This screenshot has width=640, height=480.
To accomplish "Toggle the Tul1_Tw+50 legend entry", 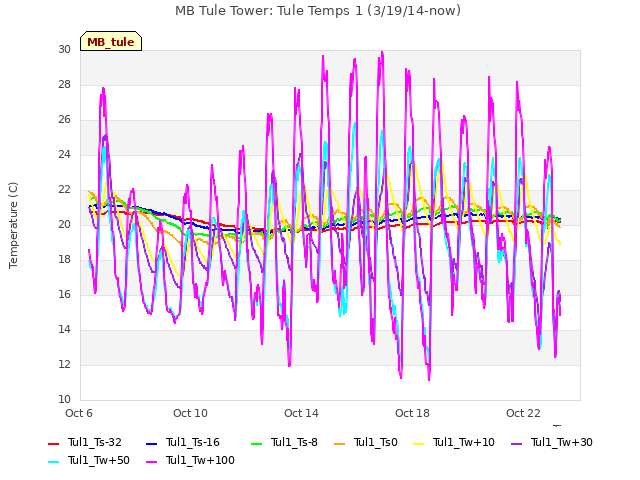I will [x=89, y=460].
